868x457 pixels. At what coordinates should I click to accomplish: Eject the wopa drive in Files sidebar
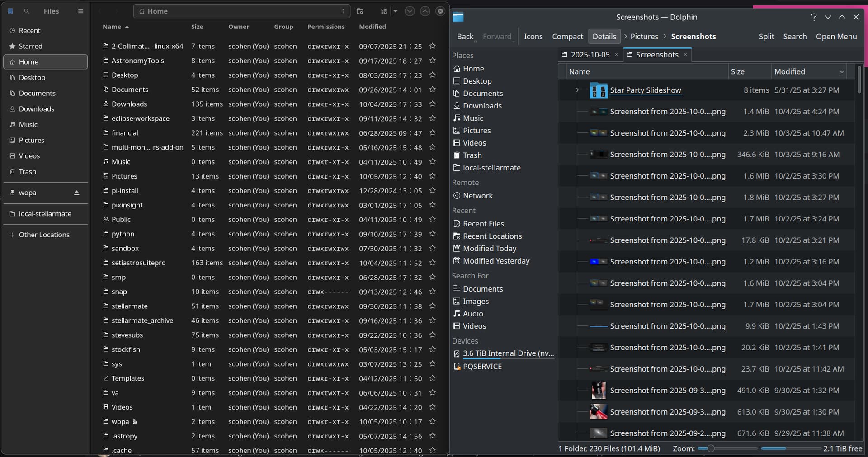pos(76,193)
